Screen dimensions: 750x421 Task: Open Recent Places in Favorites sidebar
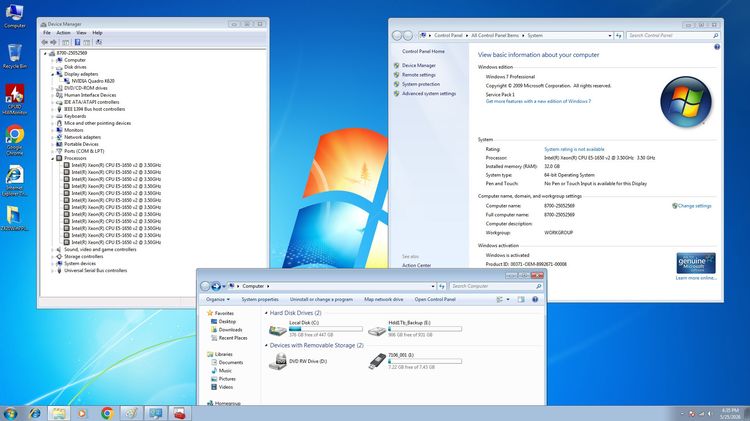(233, 338)
